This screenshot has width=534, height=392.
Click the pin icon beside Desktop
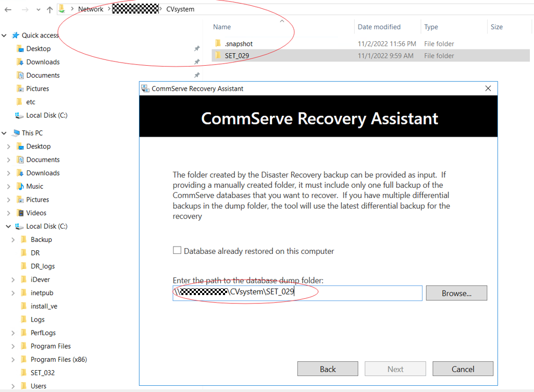tap(197, 49)
